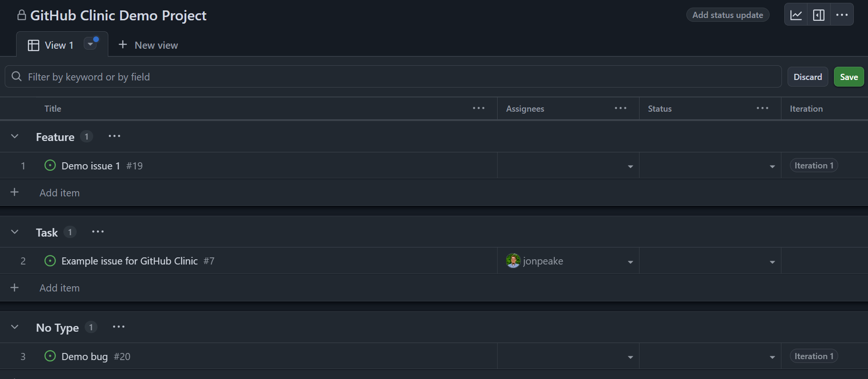Collapse the No Type group
This screenshot has width=868, height=379.
coord(15,327)
